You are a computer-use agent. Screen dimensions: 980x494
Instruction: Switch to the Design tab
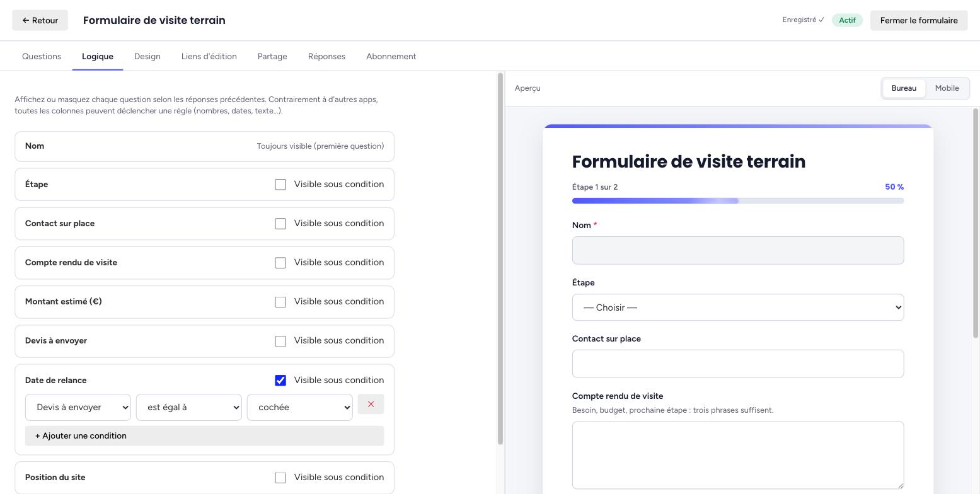(147, 57)
